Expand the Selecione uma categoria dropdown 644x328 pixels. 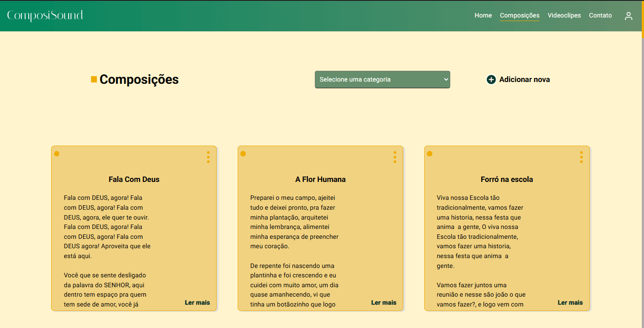382,79
